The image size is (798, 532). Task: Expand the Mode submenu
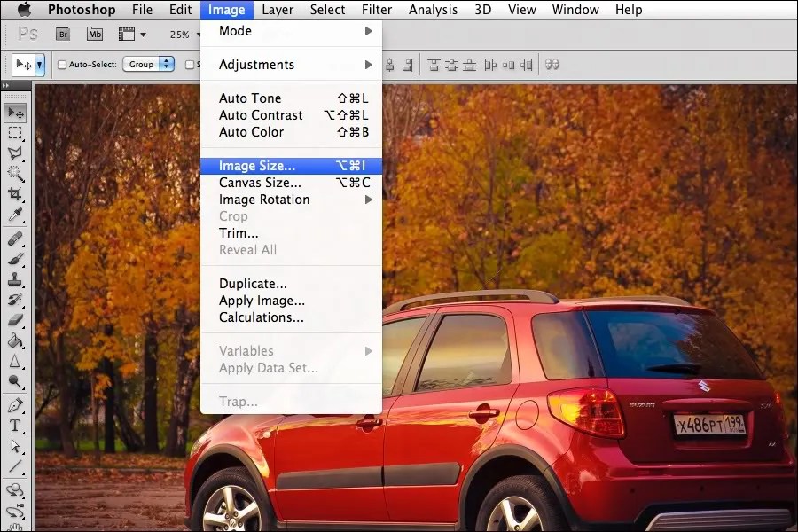[291, 31]
